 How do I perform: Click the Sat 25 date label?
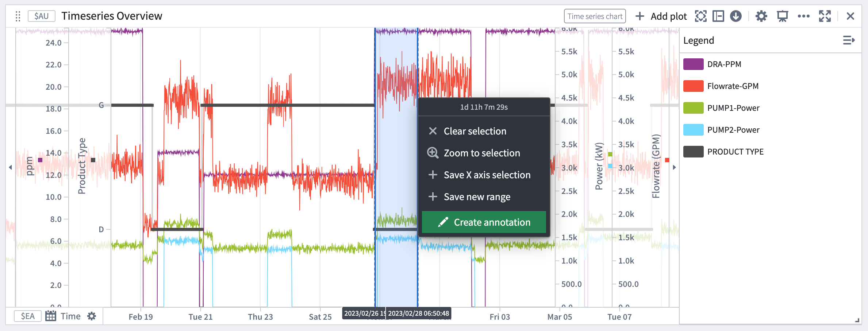coord(320,317)
